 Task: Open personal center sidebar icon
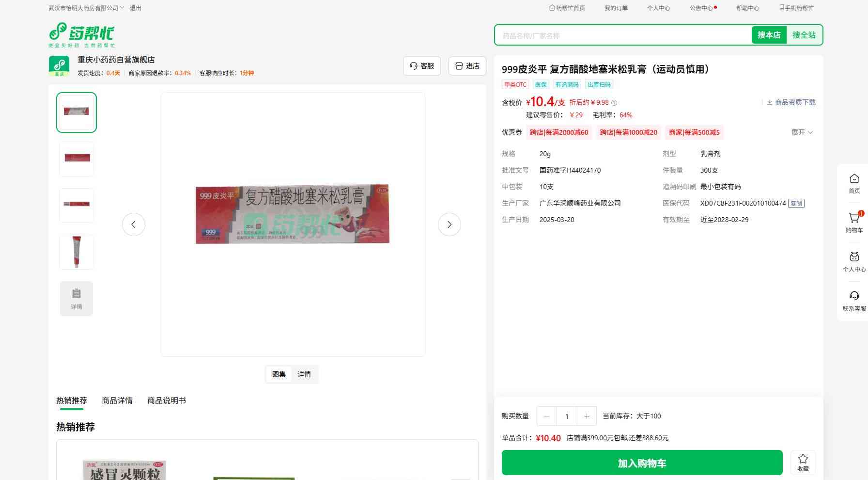coord(854,257)
